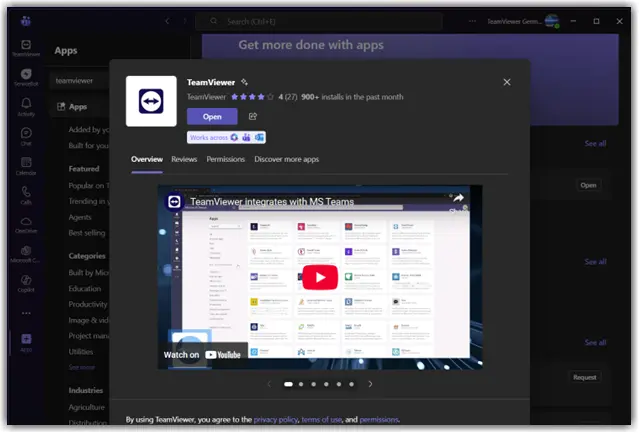Switch to the Permissions tab
Image resolution: width=639 pixels, height=433 pixels.
[225, 159]
